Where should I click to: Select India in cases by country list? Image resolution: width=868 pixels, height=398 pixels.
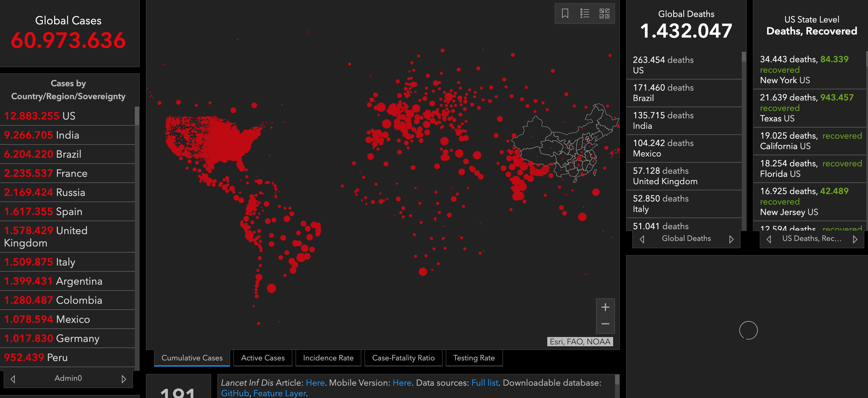pos(67,135)
